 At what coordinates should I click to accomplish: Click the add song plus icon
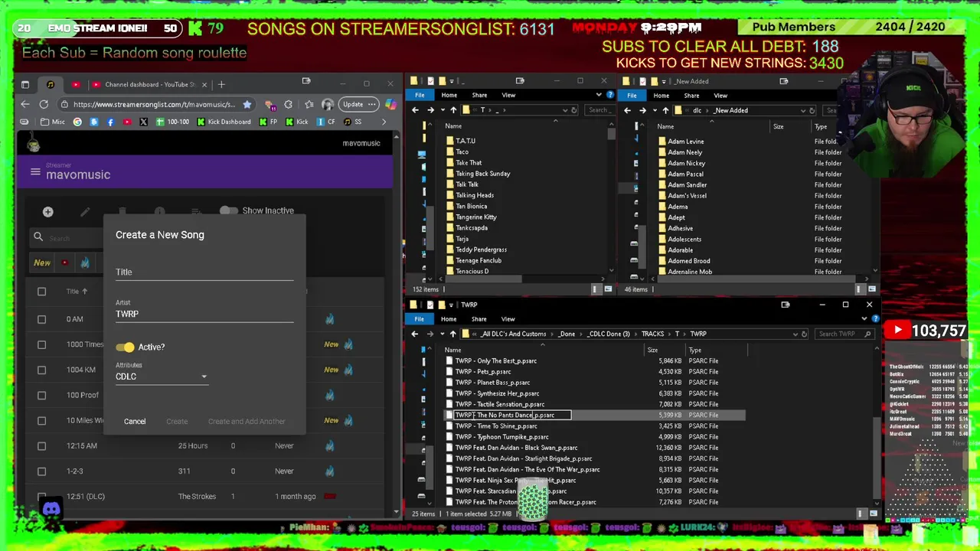(x=47, y=212)
